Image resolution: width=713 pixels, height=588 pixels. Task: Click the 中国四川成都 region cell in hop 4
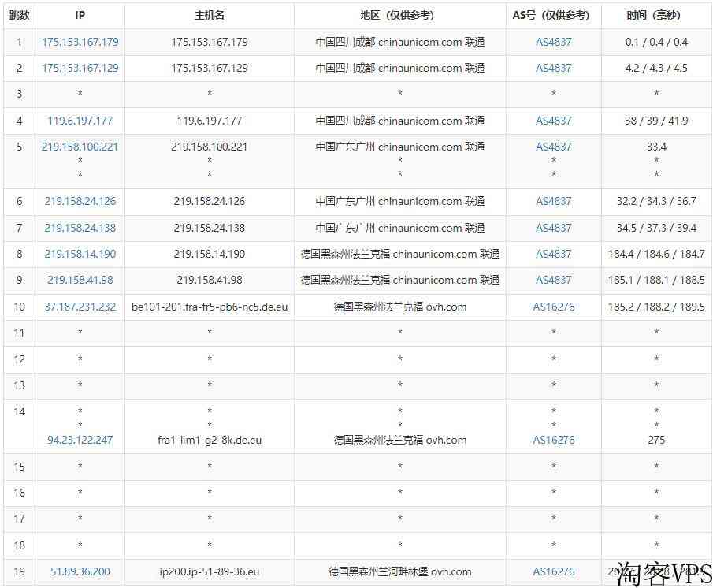399,121
